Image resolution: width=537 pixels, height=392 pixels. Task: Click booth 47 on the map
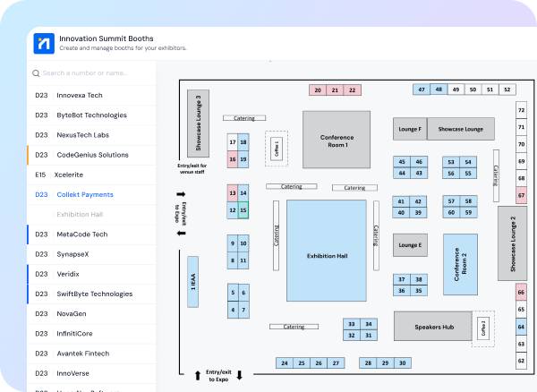click(422, 89)
